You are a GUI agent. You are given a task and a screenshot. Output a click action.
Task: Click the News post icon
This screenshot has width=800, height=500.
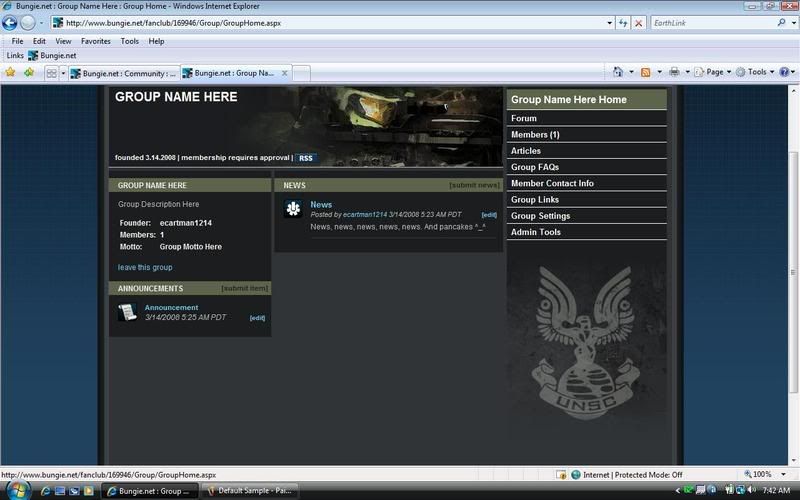[293, 208]
